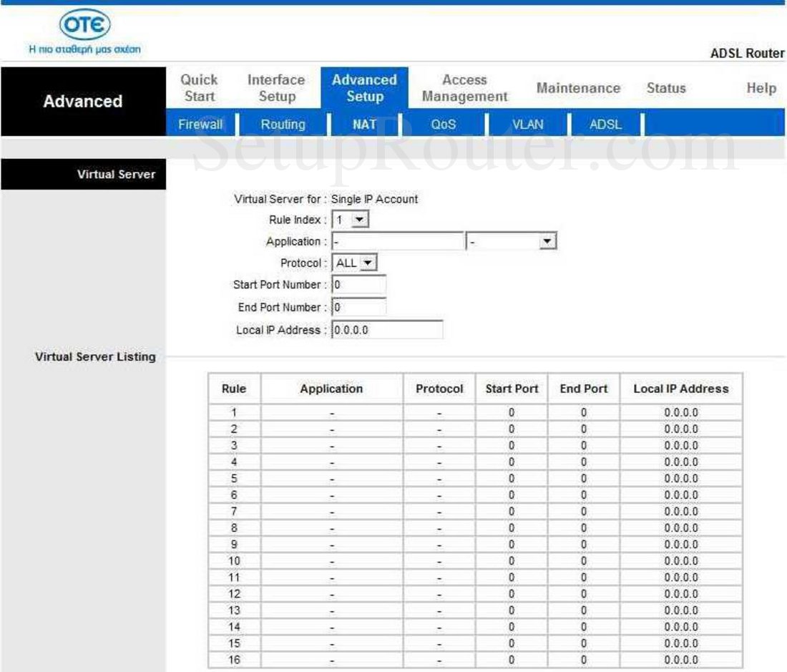
Task: Click the ADSL Router title text
Action: pyautogui.click(x=747, y=53)
